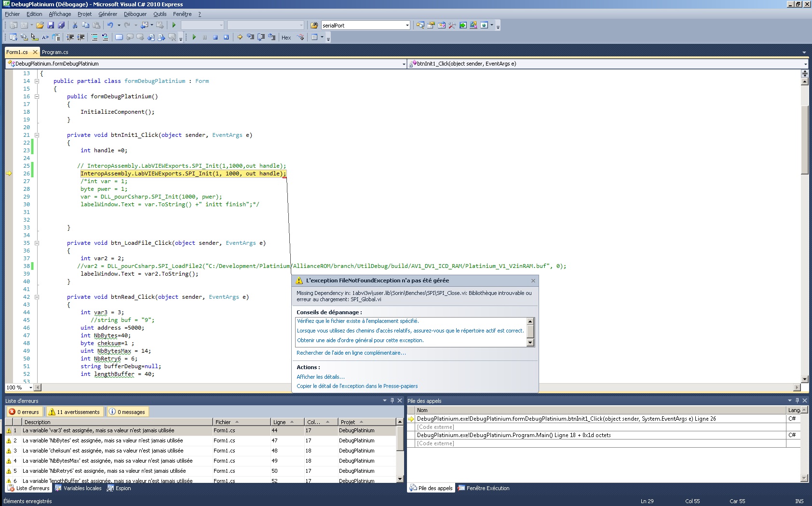Close the FileNotFoundException popup
The height and width of the screenshot is (506, 812).
(533, 280)
